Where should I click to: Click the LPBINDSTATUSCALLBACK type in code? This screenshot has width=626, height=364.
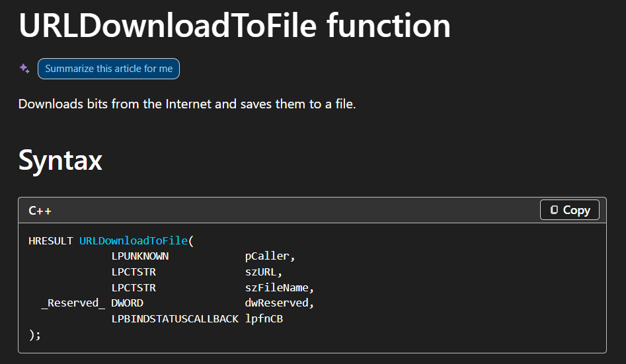point(175,319)
